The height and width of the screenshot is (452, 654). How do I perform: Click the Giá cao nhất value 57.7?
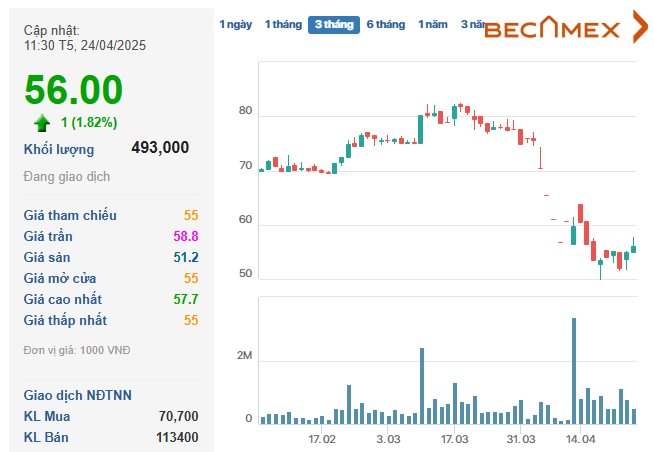point(186,299)
